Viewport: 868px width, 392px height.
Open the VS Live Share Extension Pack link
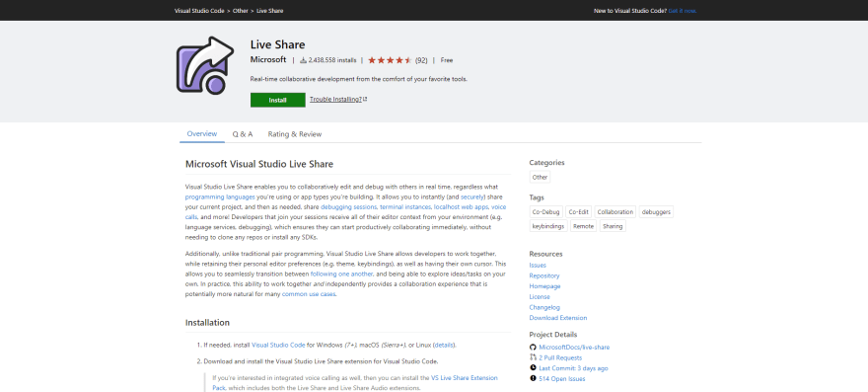coord(465,377)
